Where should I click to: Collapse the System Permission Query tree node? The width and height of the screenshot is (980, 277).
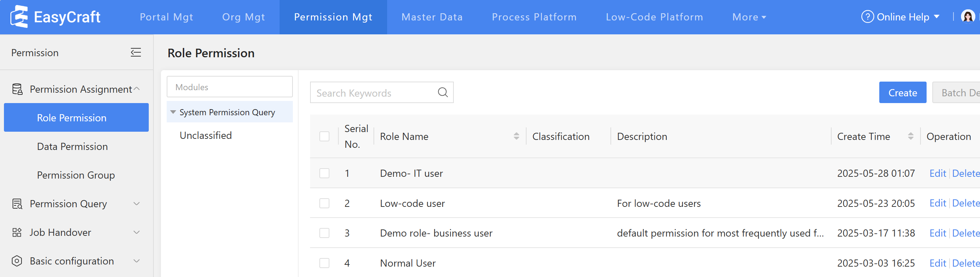pos(173,112)
